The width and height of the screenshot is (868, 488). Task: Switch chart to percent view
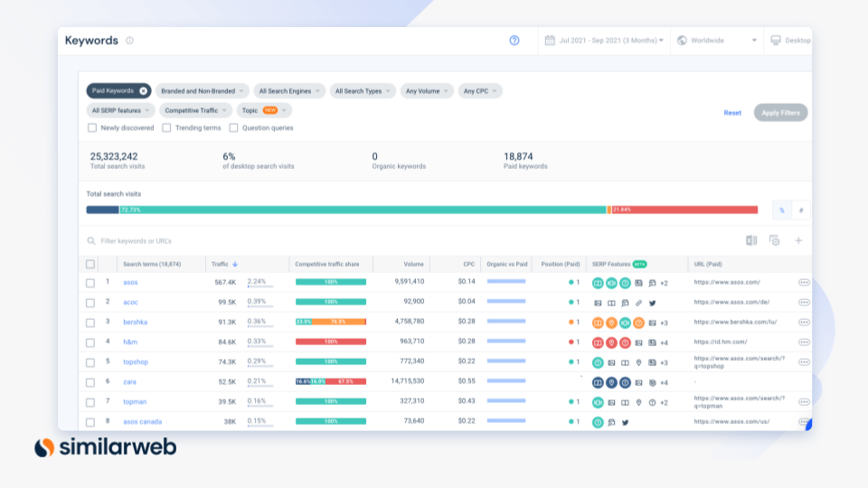[x=782, y=210]
